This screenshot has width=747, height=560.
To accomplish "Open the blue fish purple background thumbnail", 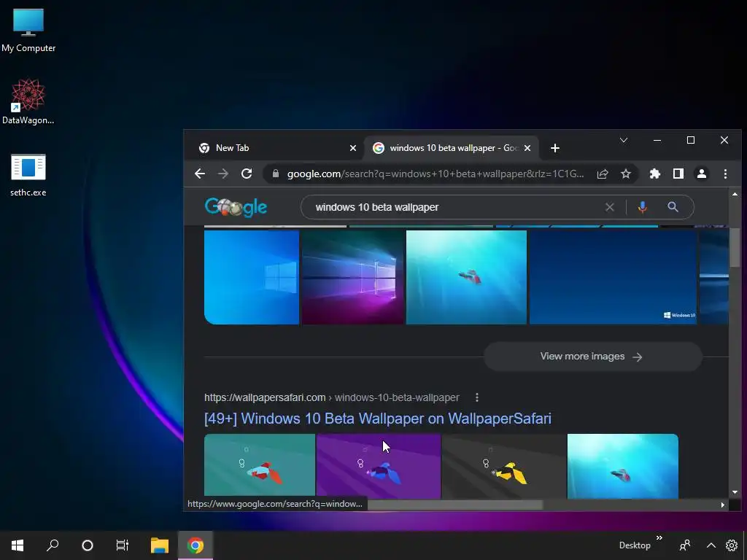I will click(x=379, y=466).
